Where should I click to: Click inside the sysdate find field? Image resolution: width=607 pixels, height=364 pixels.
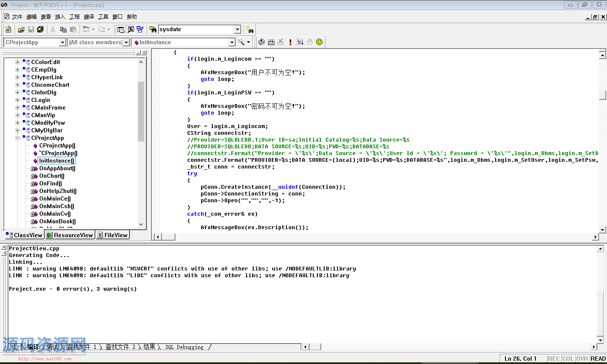click(x=196, y=29)
